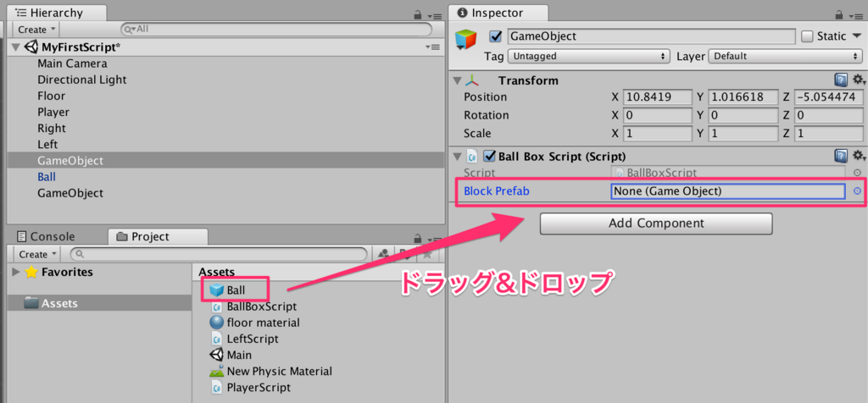This screenshot has height=403, width=868.
Task: Click the floor material sphere icon
Action: 216,323
